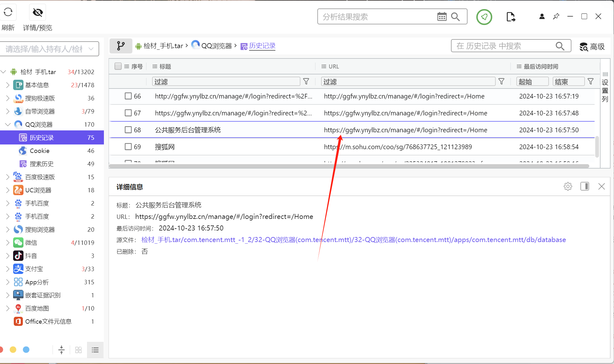Check the row 68 checkbox
Viewport: 614px width, 364px height.
pos(128,130)
